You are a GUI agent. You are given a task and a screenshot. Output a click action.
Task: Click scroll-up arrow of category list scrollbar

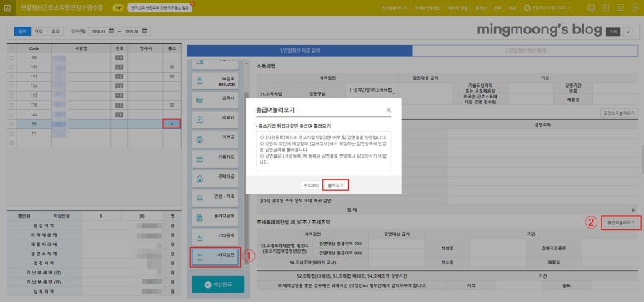tap(246, 63)
